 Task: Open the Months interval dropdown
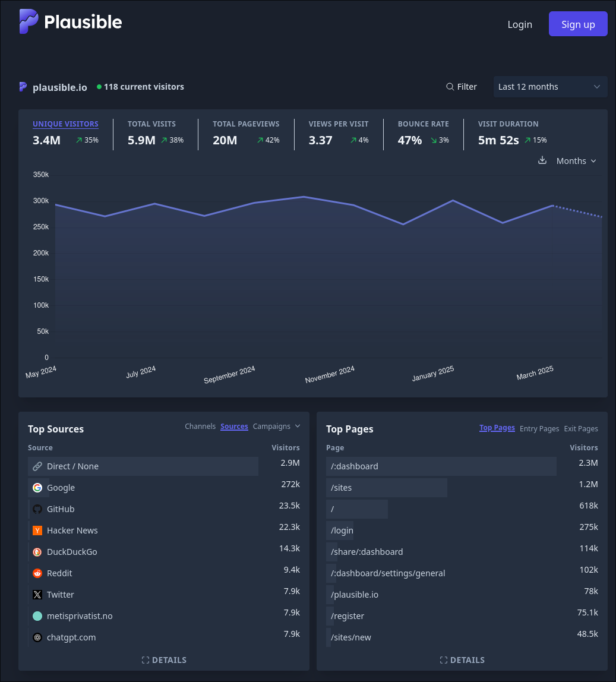point(576,161)
